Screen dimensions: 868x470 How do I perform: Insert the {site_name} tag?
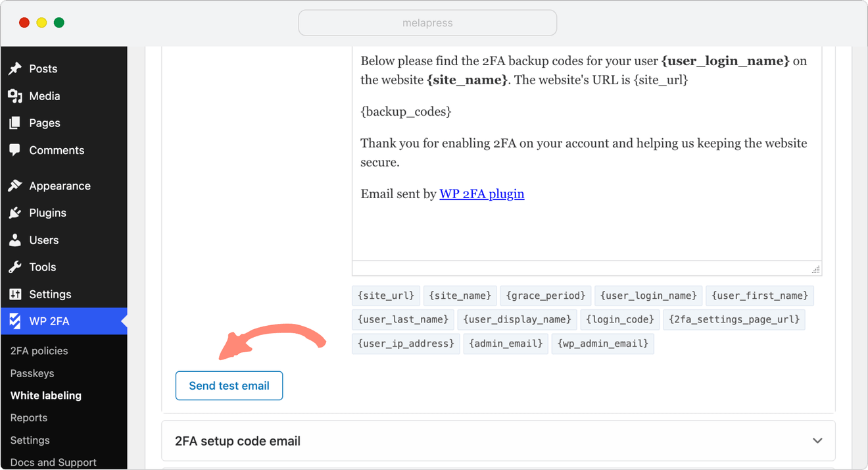pos(460,296)
